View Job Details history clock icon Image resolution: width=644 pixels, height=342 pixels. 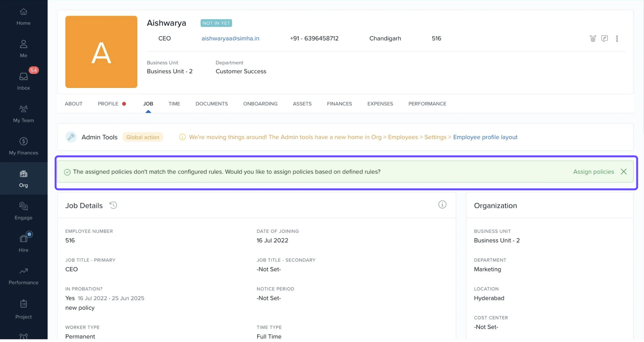tap(113, 205)
